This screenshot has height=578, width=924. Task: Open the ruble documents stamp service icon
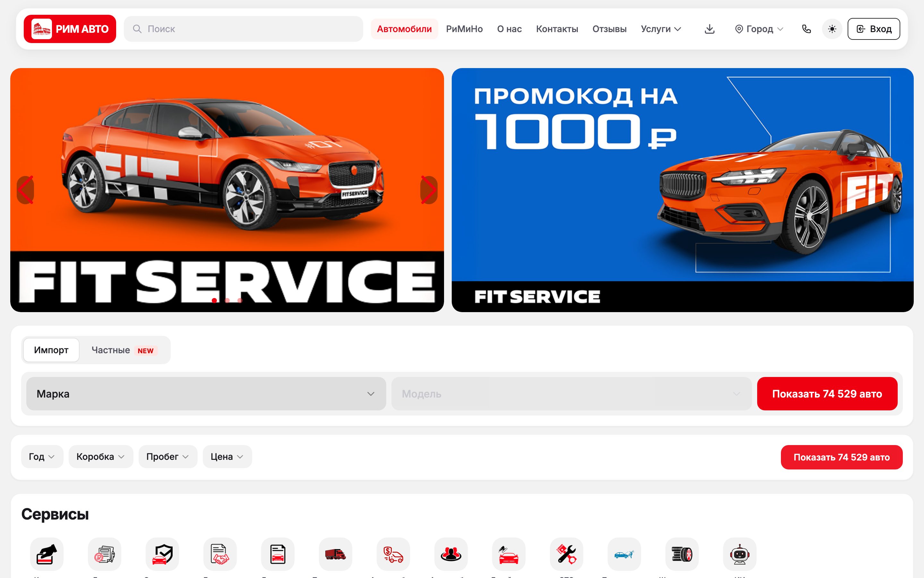[104, 554]
